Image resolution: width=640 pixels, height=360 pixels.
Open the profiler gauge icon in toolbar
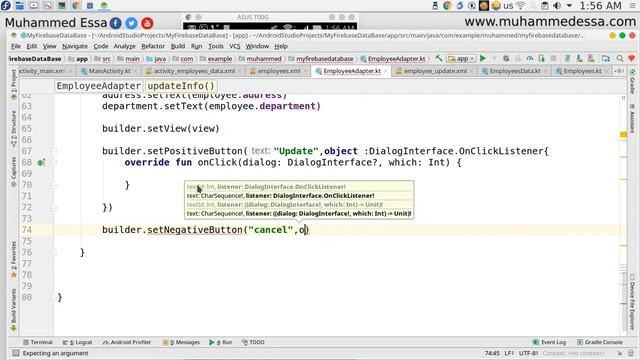coord(530,59)
